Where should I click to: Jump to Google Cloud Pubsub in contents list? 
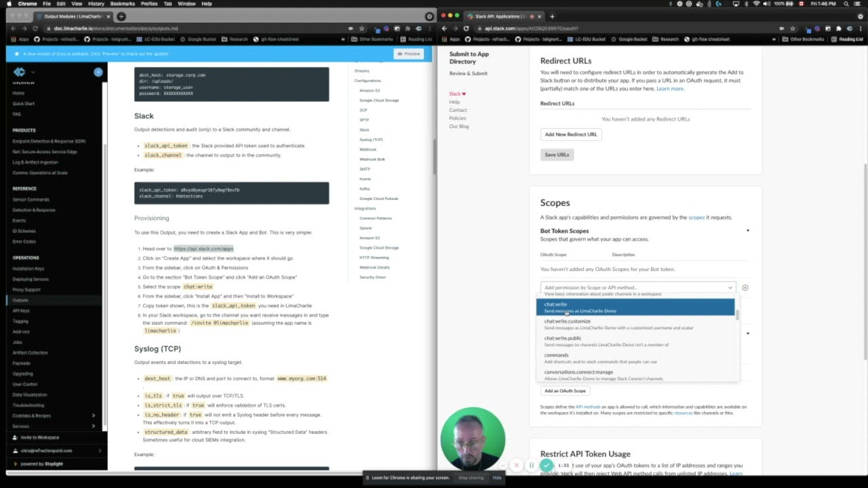point(378,199)
